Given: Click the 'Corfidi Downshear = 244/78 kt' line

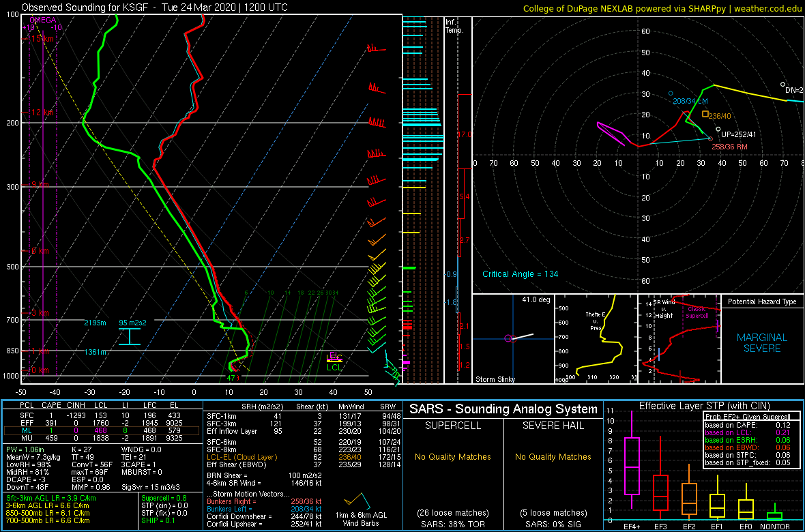Looking at the screenshot, I should tap(265, 516).
